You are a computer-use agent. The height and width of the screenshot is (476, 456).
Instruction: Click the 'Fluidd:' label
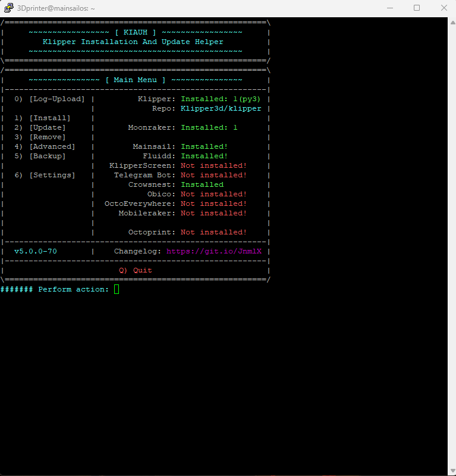click(x=159, y=156)
